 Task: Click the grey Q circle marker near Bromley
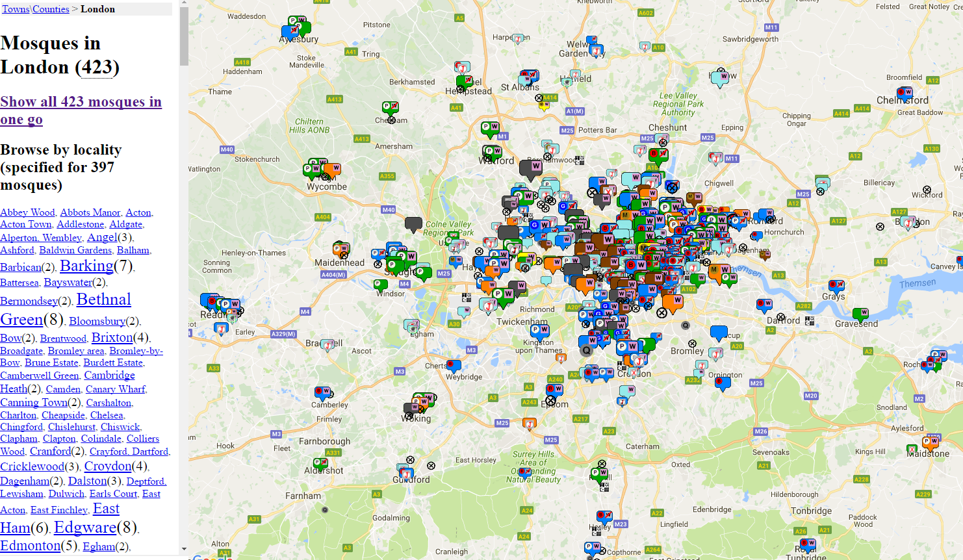click(x=685, y=325)
